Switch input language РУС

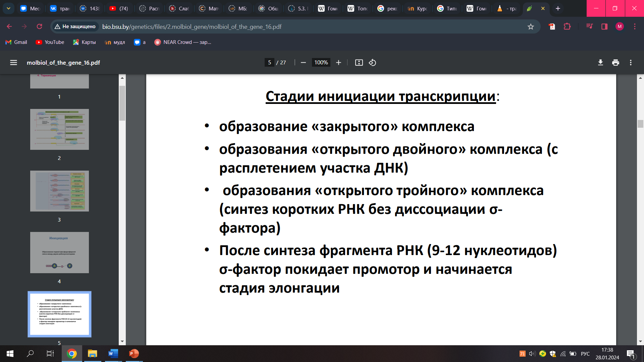[x=585, y=354]
